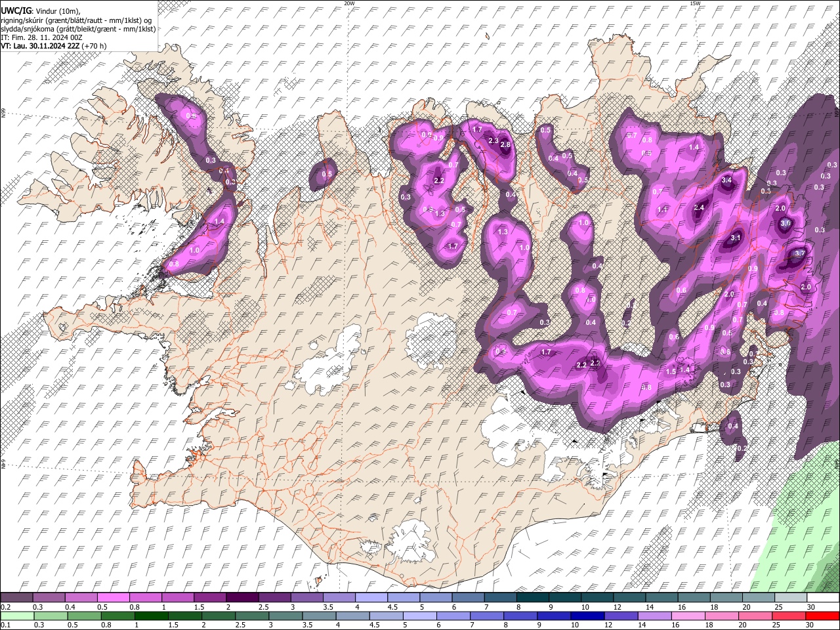Viewport: 840px width, 630px height.
Task: Click the teal snow swatch 8 to 9
Action: (x=533, y=598)
